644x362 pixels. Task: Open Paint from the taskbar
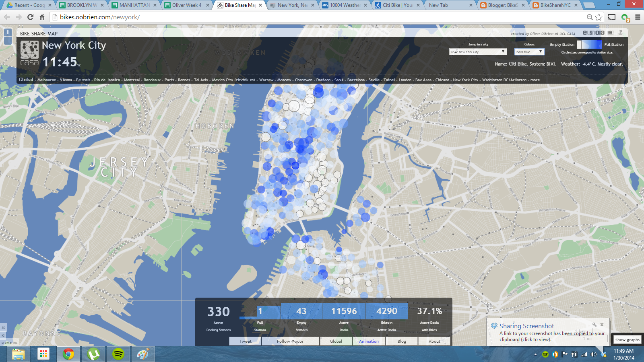(143, 354)
